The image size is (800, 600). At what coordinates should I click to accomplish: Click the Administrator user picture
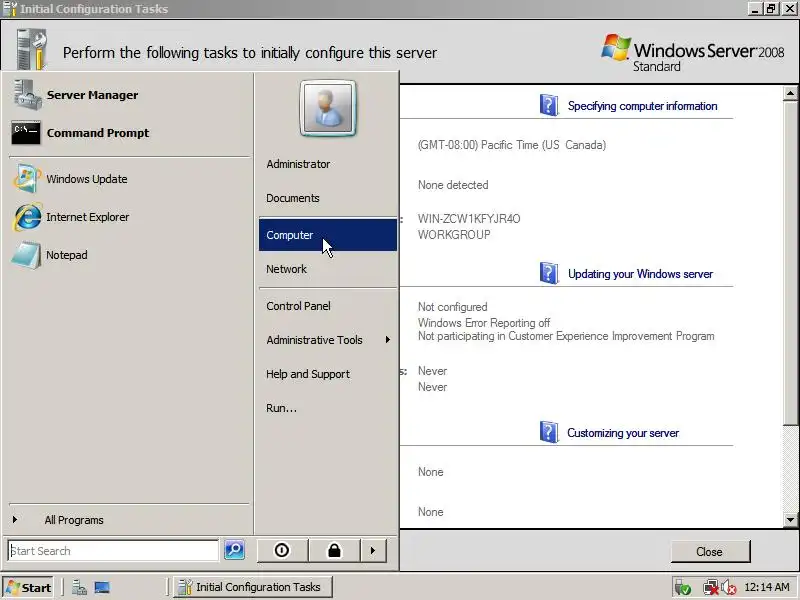click(x=328, y=108)
